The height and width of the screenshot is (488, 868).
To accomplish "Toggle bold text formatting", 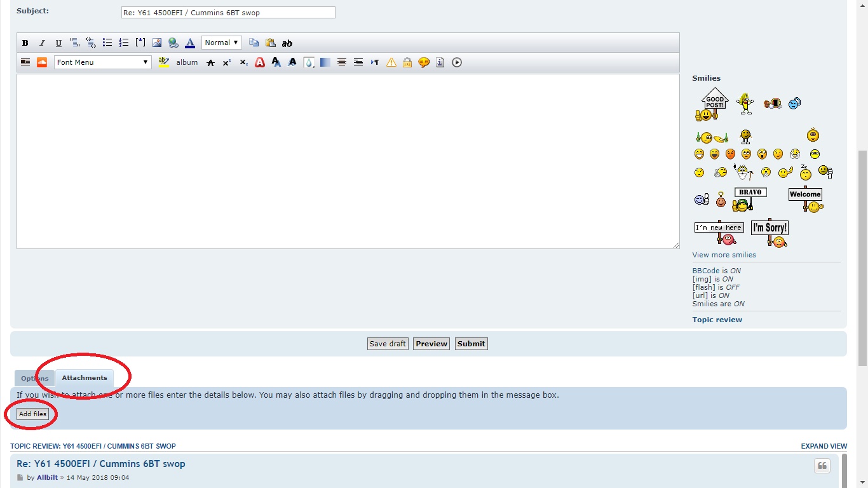I will 25,43.
